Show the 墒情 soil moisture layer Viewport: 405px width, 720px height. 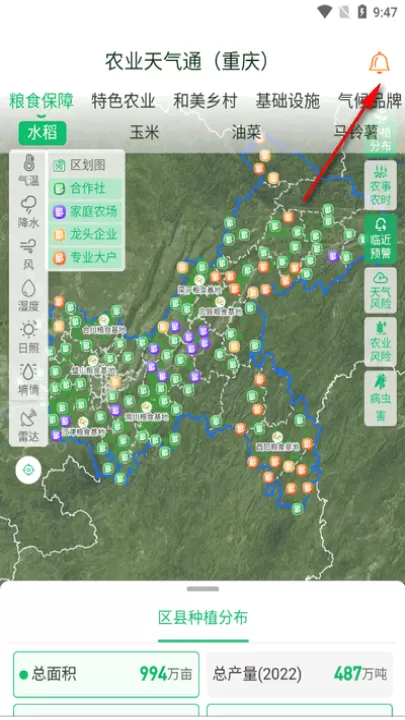[28, 380]
